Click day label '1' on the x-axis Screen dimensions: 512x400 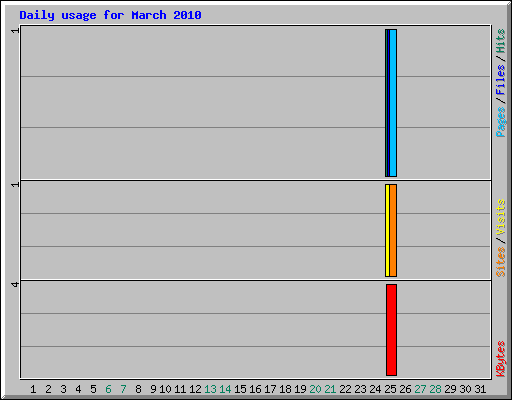pyautogui.click(x=33, y=389)
